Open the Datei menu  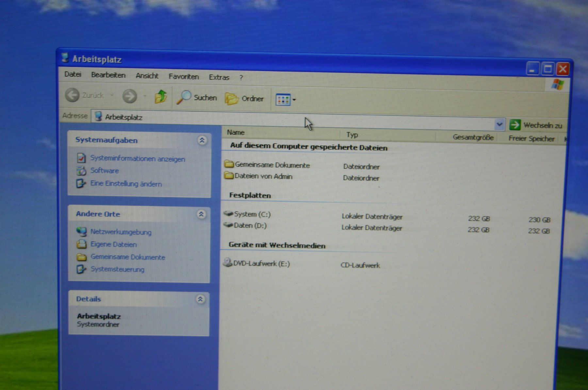[73, 74]
